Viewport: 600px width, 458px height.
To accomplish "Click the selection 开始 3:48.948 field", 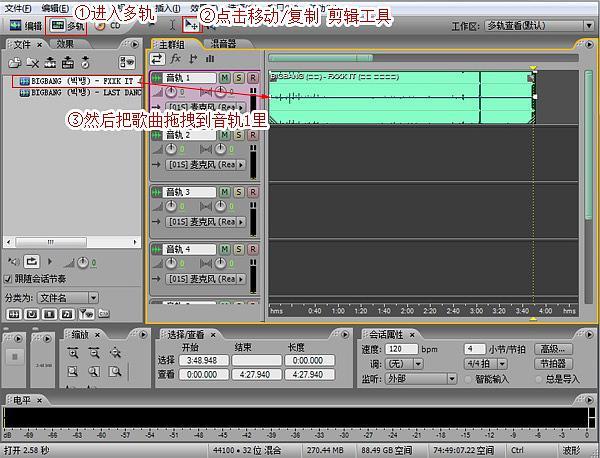I will coord(202,360).
